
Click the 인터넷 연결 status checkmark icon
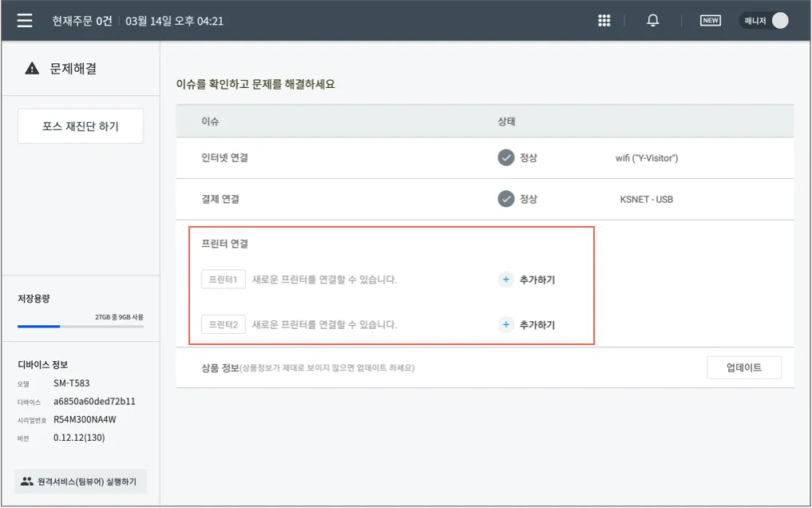click(506, 157)
